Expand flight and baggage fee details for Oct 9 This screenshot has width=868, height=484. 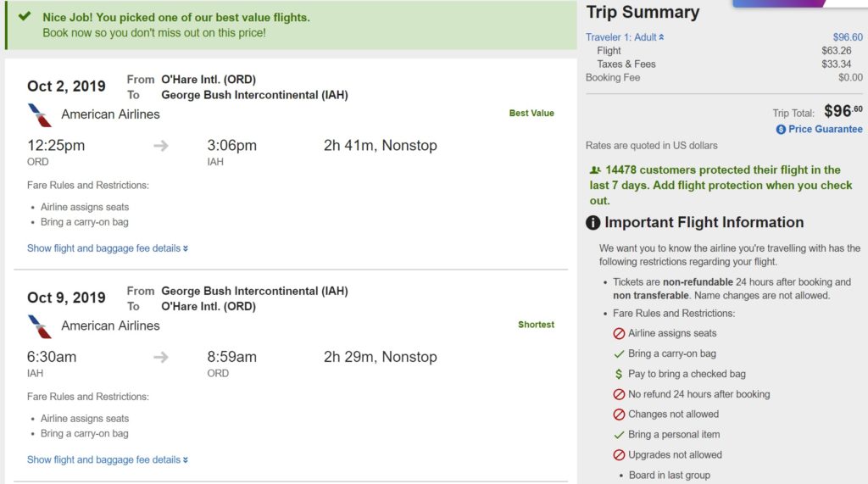click(108, 459)
